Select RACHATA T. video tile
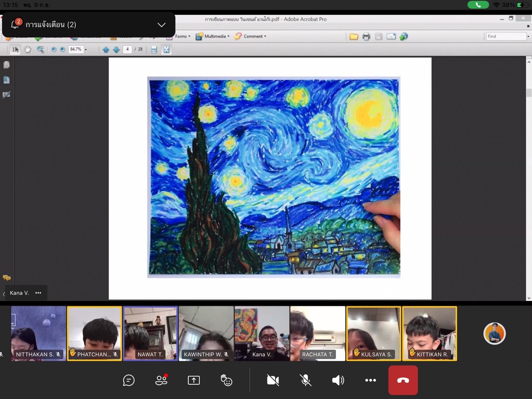The height and width of the screenshot is (399, 532). [x=318, y=334]
